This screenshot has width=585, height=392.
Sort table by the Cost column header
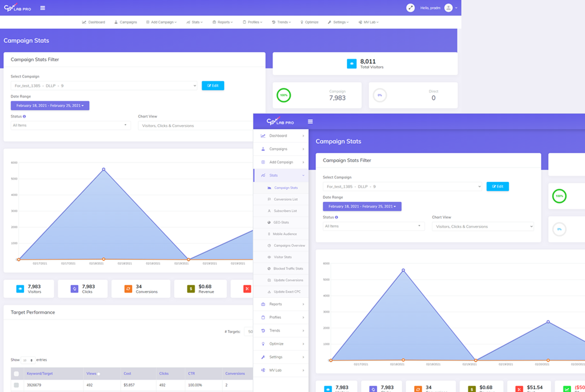tap(128, 373)
